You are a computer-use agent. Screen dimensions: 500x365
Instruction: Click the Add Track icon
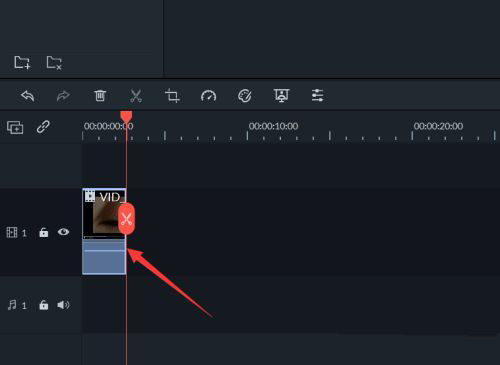pyautogui.click(x=15, y=127)
